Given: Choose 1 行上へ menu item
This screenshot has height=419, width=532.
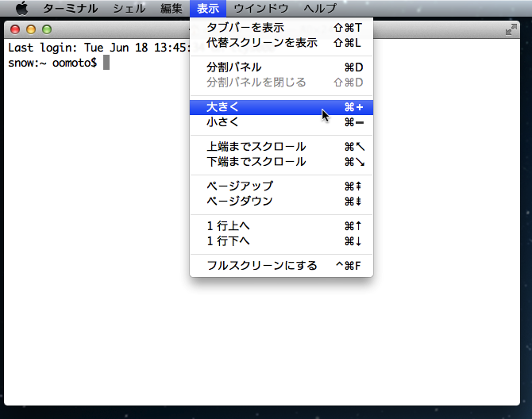Looking at the screenshot, I should point(281,226).
